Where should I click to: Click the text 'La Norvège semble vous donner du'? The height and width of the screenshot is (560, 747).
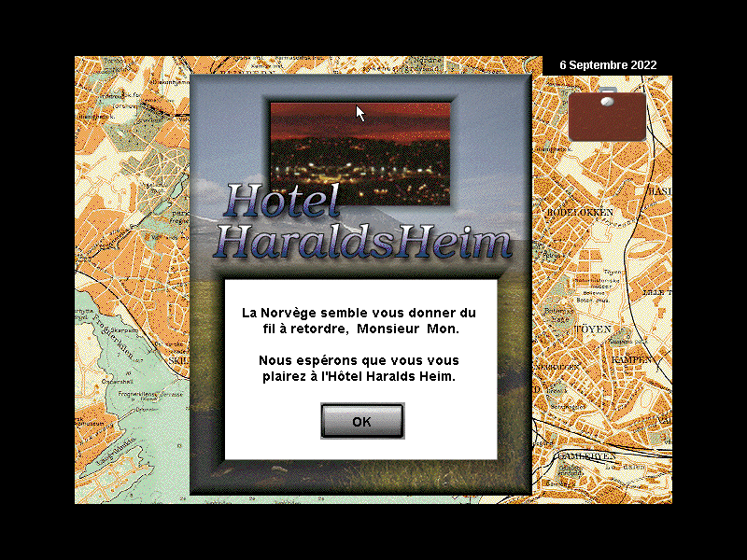[359, 313]
